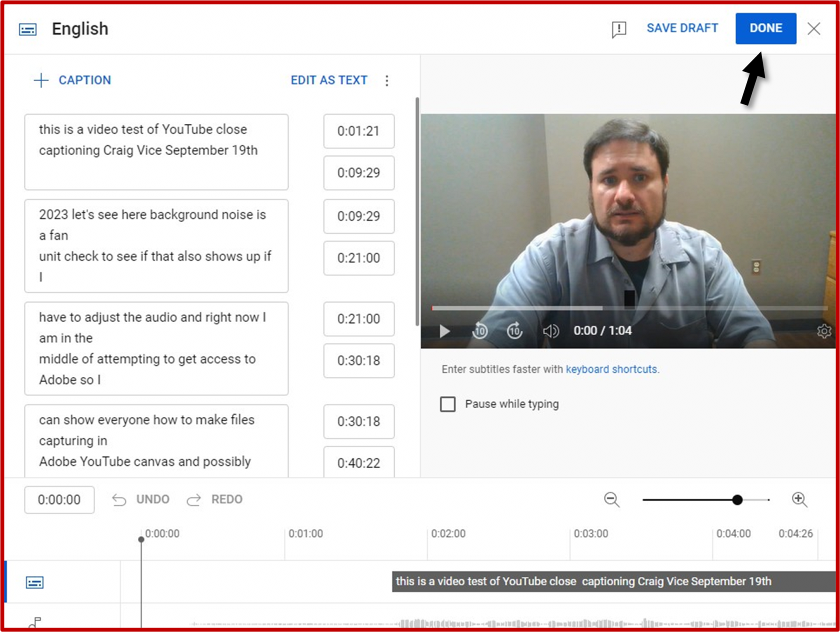Click the 0:02:00 timeline ruler label
Viewport: 840px width, 632px height.
pos(448,533)
